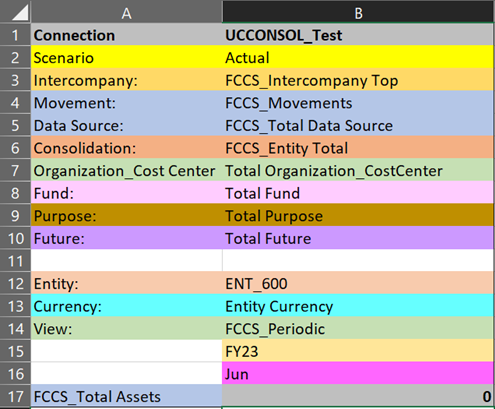The image size is (495, 409).
Task: Select the FCCS_Intercompany Top cell
Action: [x=358, y=80]
